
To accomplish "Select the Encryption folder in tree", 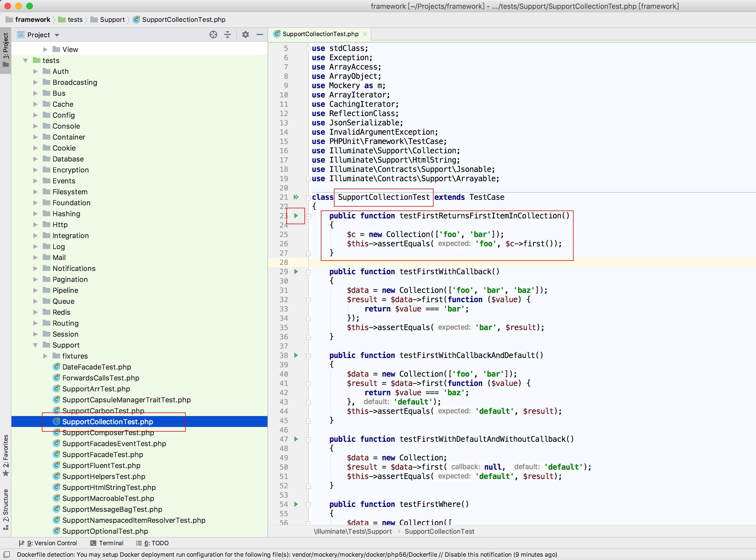I will click(x=71, y=170).
